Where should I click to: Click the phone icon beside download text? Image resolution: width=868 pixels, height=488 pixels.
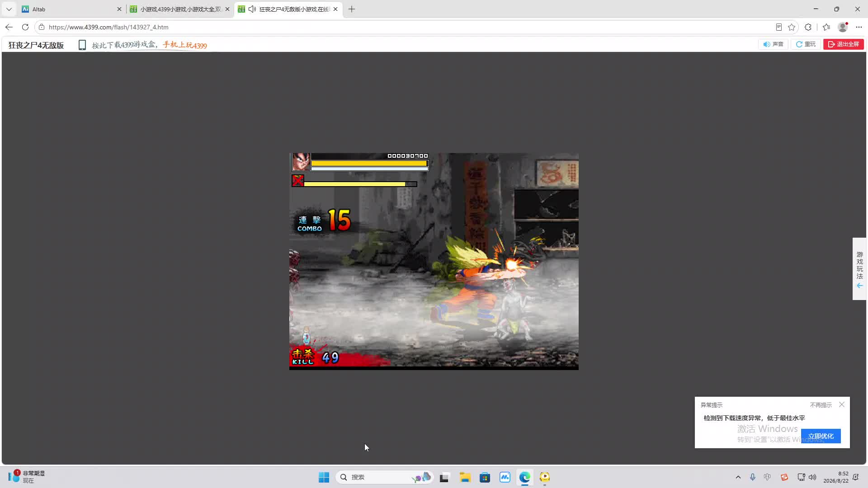tap(82, 45)
